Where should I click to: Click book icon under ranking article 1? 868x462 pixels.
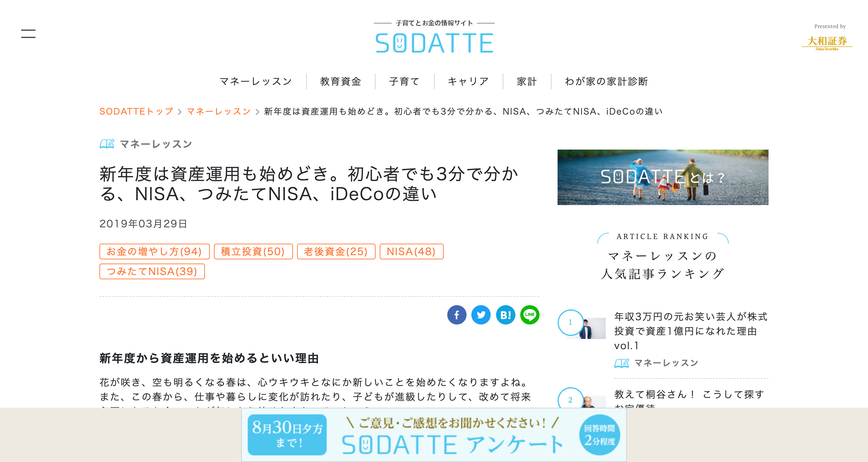pos(622,363)
